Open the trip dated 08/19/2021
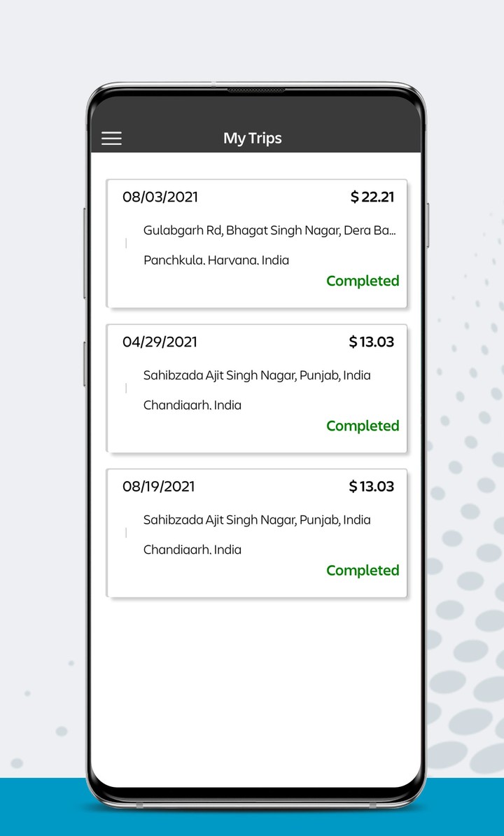Viewport: 504px width, 836px height. [159, 487]
